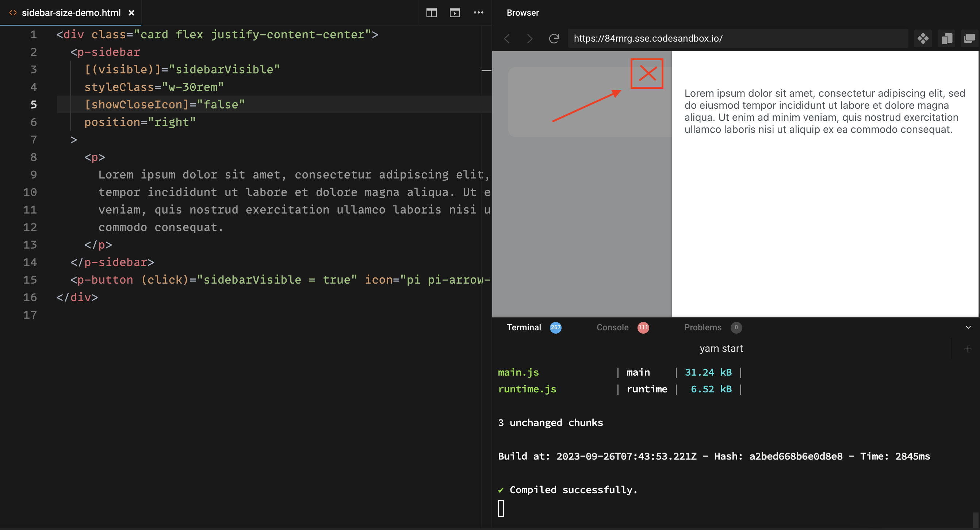The image size is (980, 530).
Task: Click the code file icon on the editor tab
Action: (x=12, y=12)
